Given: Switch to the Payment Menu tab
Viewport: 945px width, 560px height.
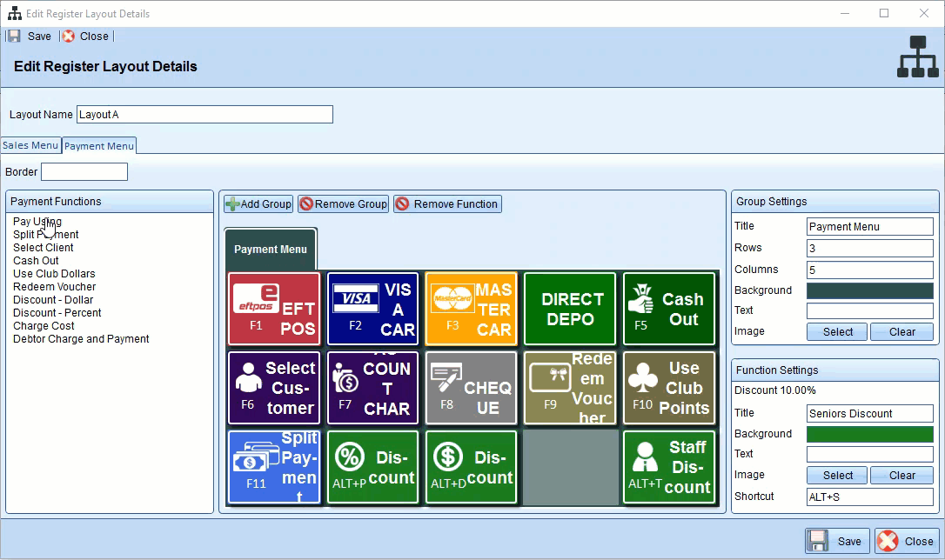Looking at the screenshot, I should pos(99,146).
